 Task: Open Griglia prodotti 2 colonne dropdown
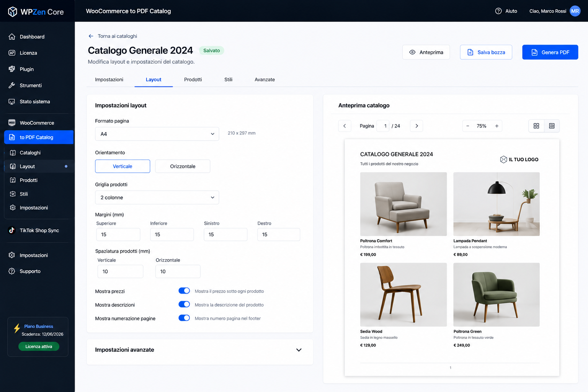[x=157, y=198]
